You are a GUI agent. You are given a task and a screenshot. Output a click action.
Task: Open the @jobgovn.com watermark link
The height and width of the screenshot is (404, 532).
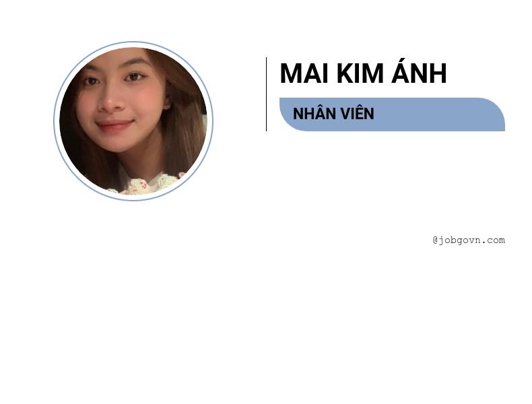(x=469, y=240)
